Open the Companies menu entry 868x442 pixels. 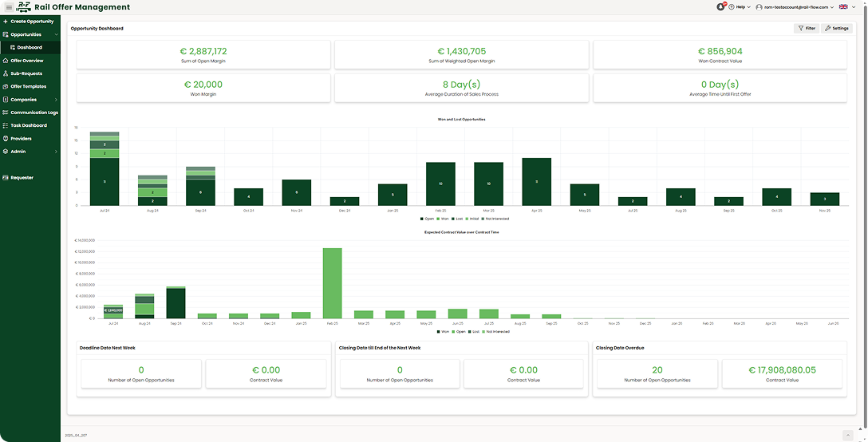tap(30, 100)
